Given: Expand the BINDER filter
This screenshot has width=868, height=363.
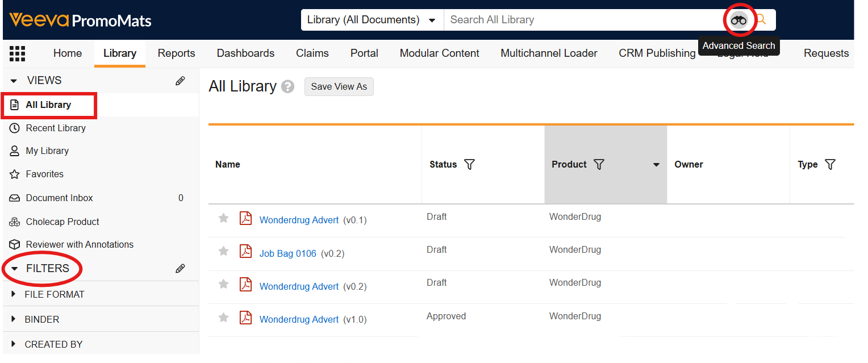Looking at the screenshot, I should coord(14,319).
